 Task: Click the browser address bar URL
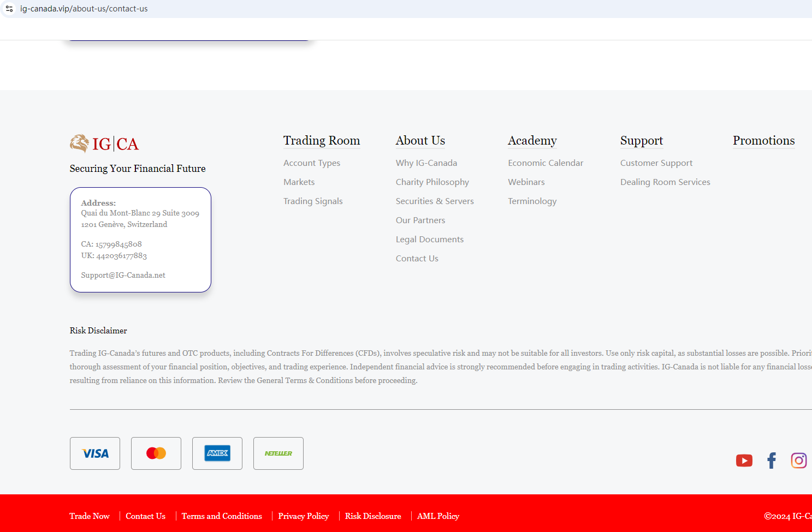84,9
